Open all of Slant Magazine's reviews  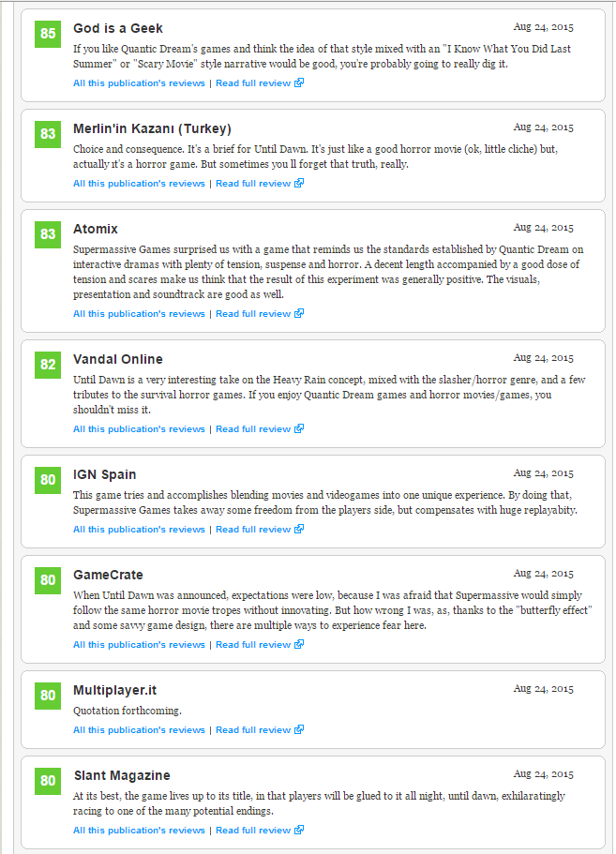[x=139, y=831]
